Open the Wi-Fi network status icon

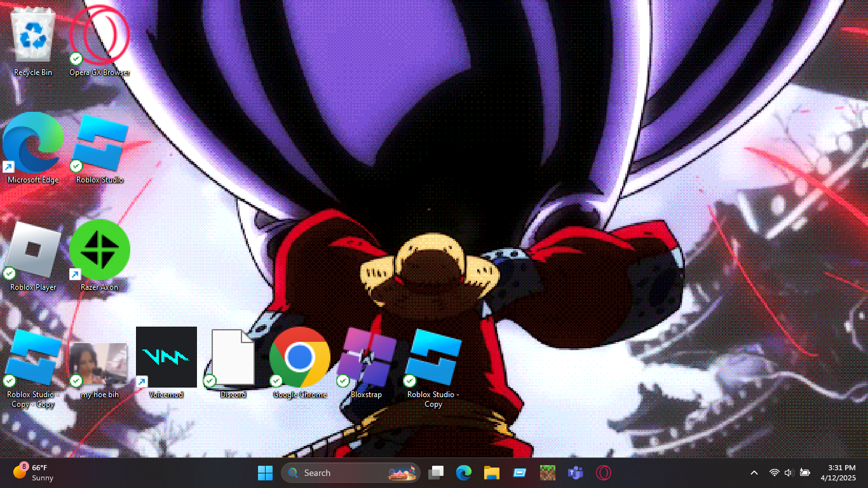(774, 473)
